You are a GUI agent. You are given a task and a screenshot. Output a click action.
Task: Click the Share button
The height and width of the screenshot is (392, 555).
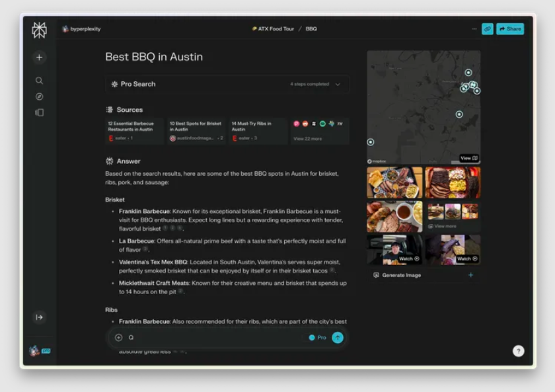point(510,29)
